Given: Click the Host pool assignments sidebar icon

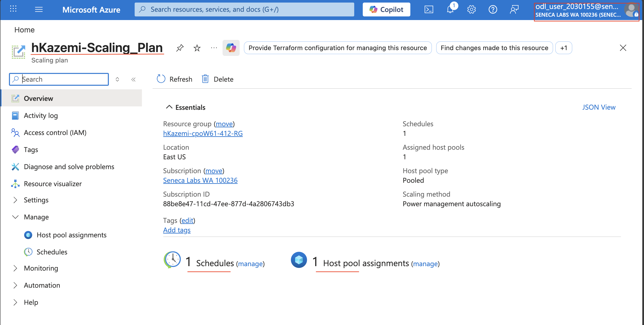Looking at the screenshot, I should (x=28, y=235).
